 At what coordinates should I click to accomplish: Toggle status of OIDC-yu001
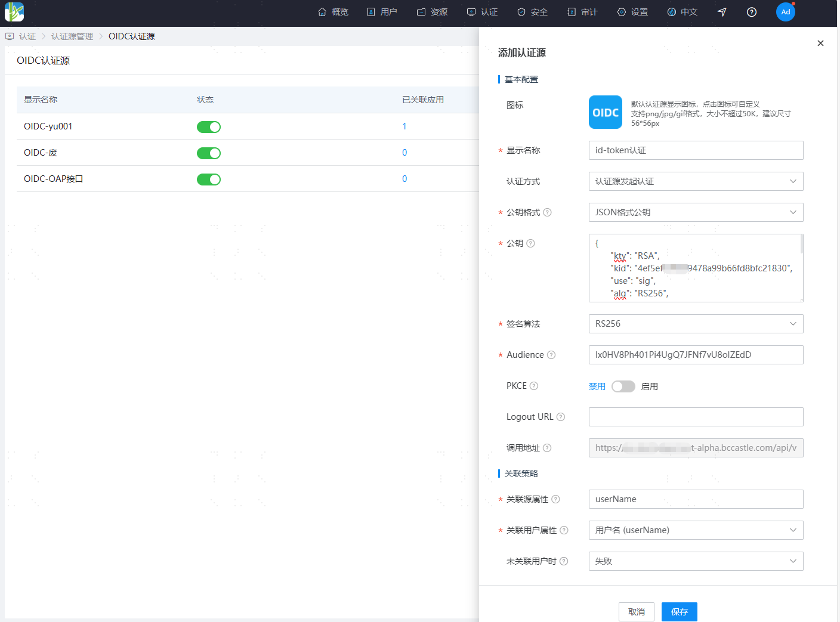click(209, 127)
